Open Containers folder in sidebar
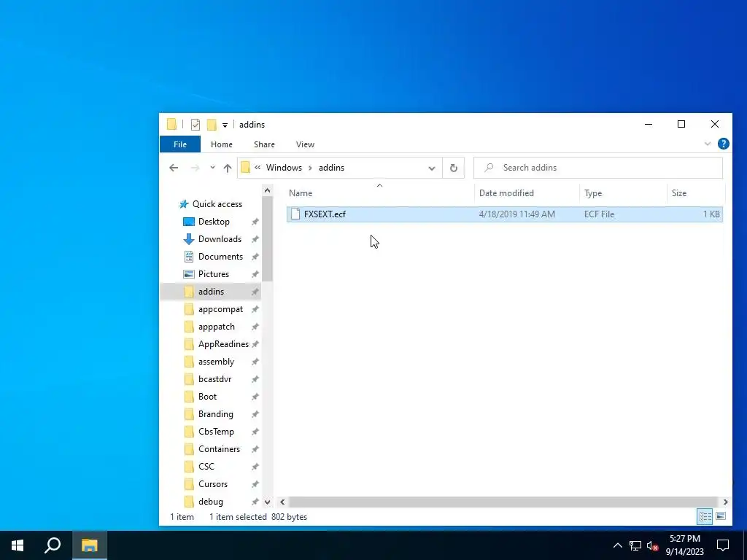The height and width of the screenshot is (560, 747). (219, 449)
